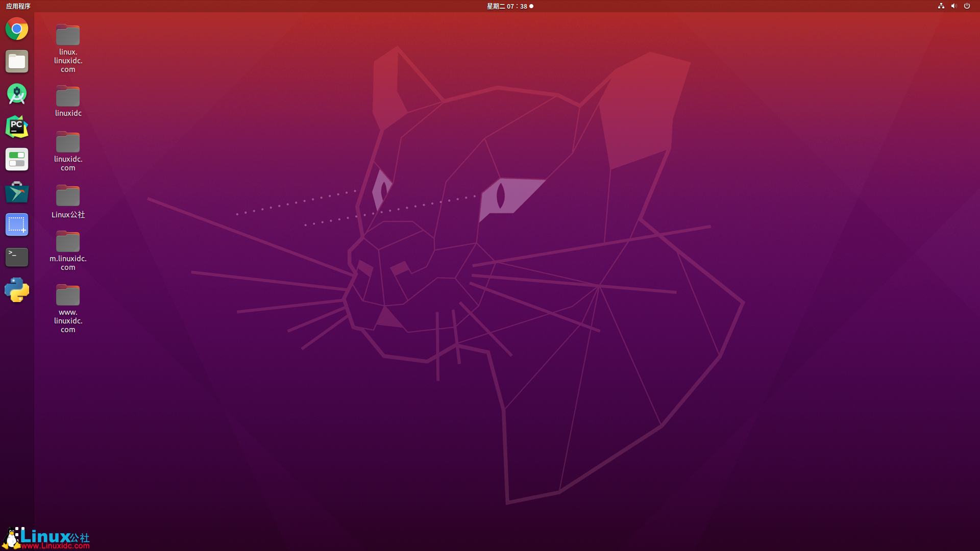Select the Linux公社 desktop folder

(x=68, y=202)
